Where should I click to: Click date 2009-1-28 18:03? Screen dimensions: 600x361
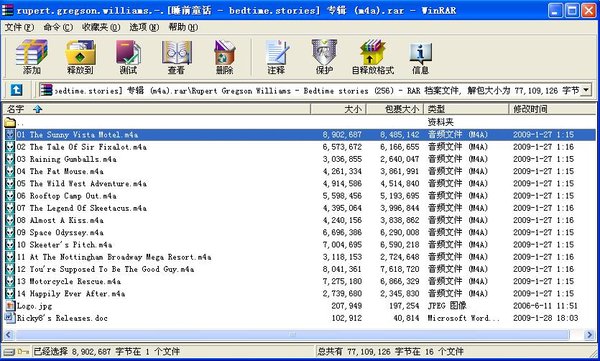pos(545,318)
